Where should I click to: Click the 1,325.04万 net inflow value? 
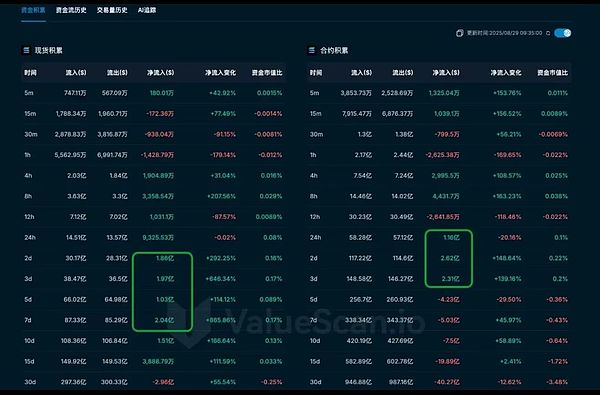coord(444,93)
